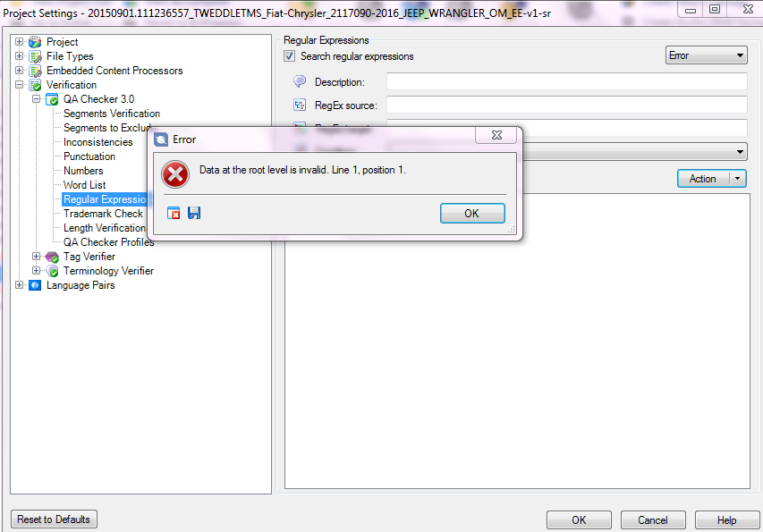Click the Project icon in tree
Image resolution: width=763 pixels, height=532 pixels.
35,42
